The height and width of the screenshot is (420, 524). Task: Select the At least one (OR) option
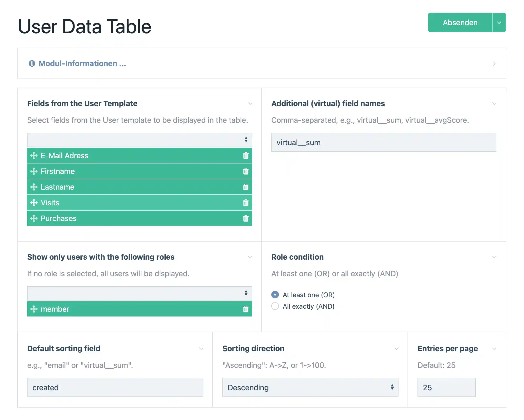[275, 295]
